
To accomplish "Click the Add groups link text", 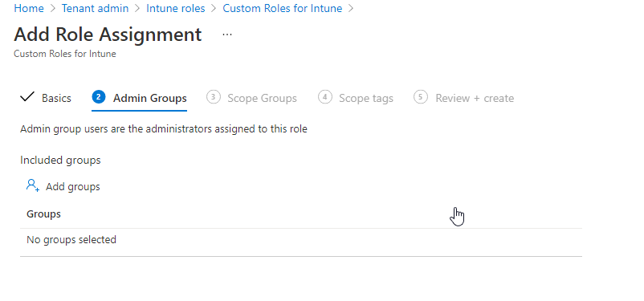I will (73, 186).
